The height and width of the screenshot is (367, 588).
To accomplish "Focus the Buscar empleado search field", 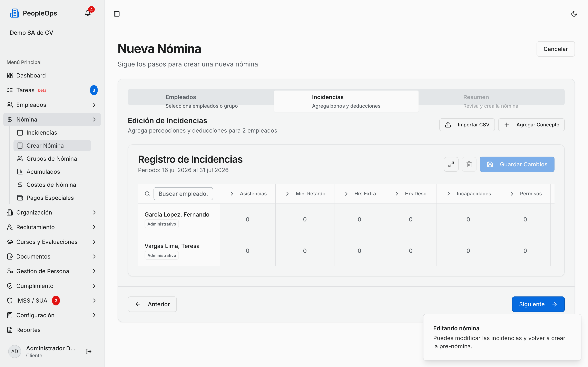I will (x=183, y=194).
